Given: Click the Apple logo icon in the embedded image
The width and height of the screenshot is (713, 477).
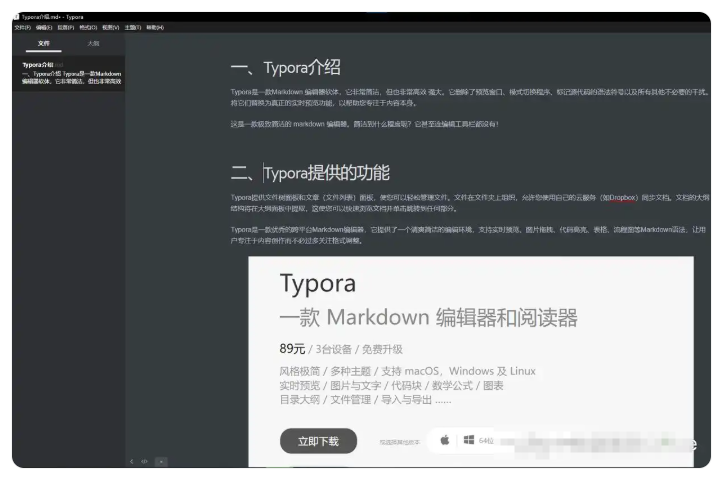Looking at the screenshot, I should (445, 440).
